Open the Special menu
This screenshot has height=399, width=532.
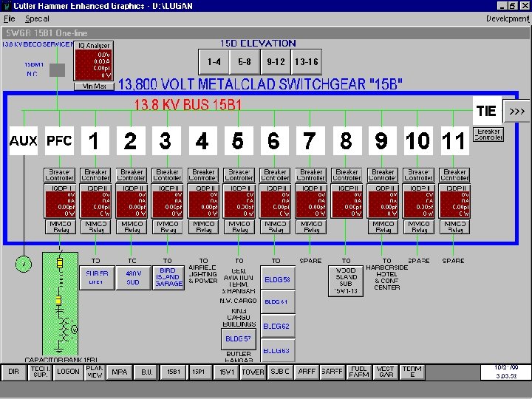37,18
